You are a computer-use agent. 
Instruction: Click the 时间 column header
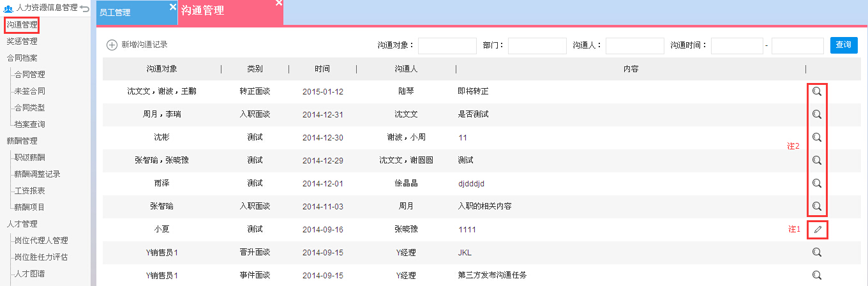322,69
